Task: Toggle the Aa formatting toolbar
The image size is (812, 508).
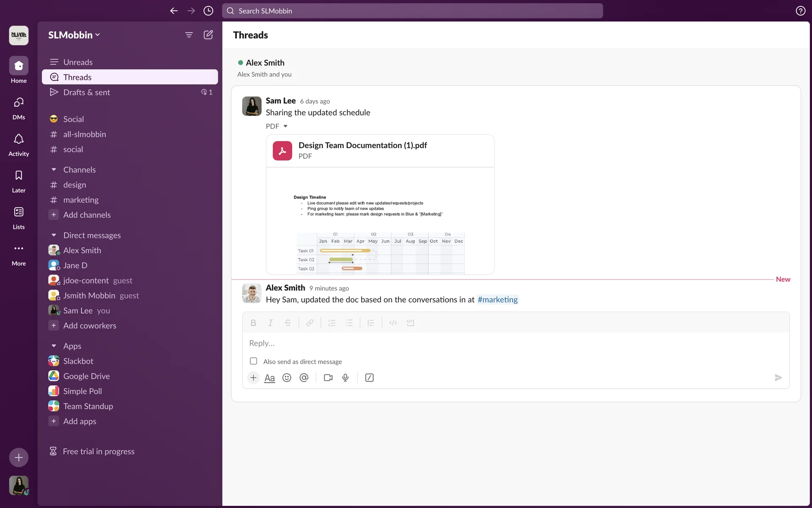Action: click(x=269, y=378)
